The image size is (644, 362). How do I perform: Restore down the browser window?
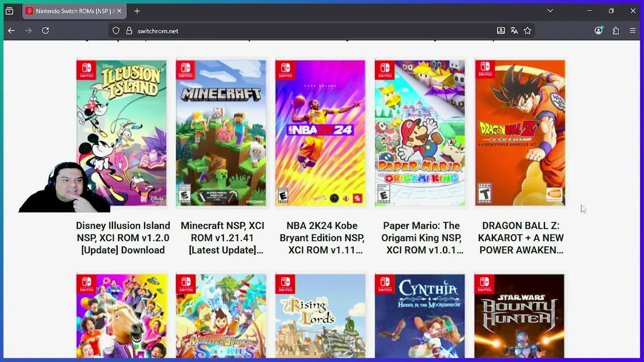coord(611,11)
